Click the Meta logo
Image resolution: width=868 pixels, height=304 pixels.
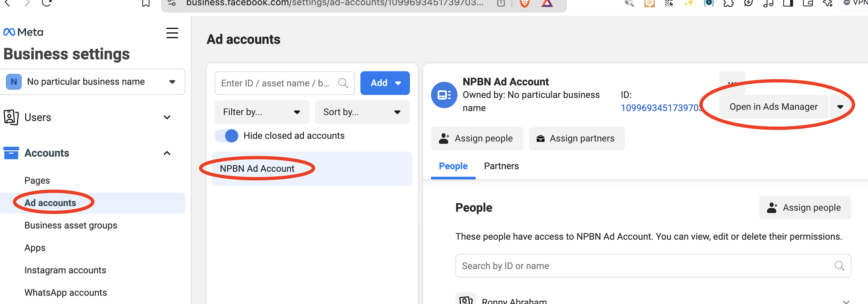pyautogui.click(x=23, y=32)
